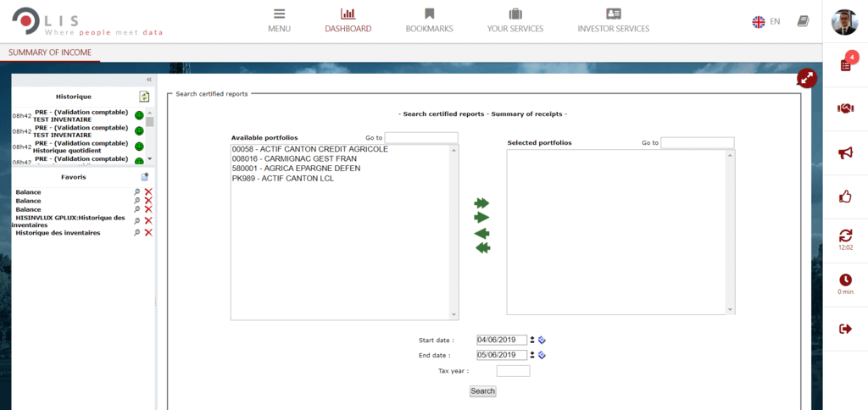This screenshot has width=868, height=410.
Task: Click Selected portfolios Go to field
Action: 698,143
